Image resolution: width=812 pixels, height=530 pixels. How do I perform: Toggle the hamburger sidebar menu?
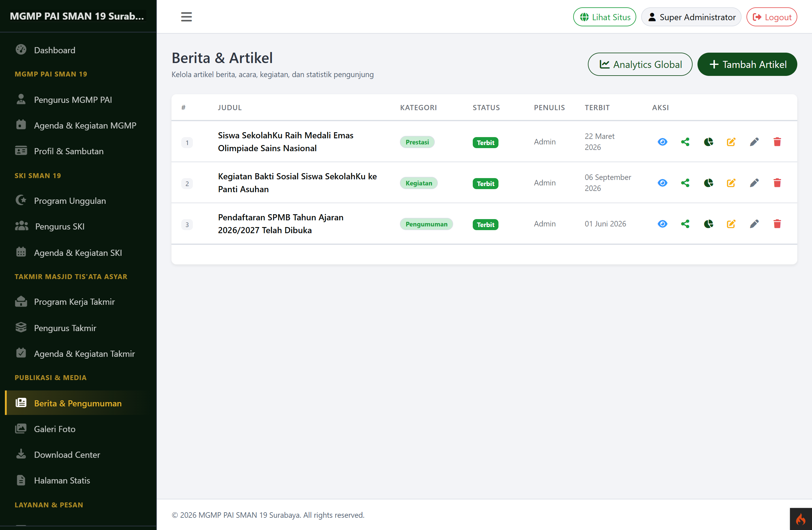[x=186, y=17]
